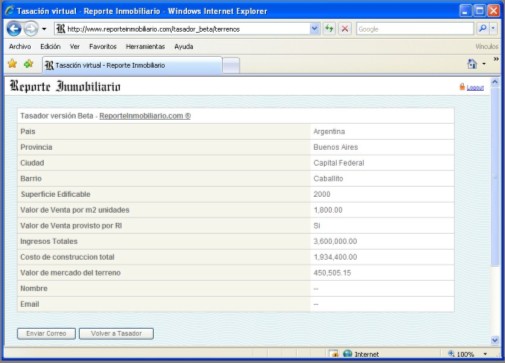Screen dimensions: 505x363
Task: Click the padlock icon beside Logout
Action: 462,87
